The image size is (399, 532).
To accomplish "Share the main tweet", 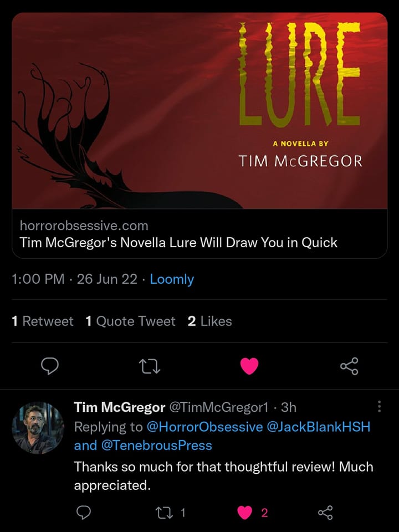I will pyautogui.click(x=349, y=366).
